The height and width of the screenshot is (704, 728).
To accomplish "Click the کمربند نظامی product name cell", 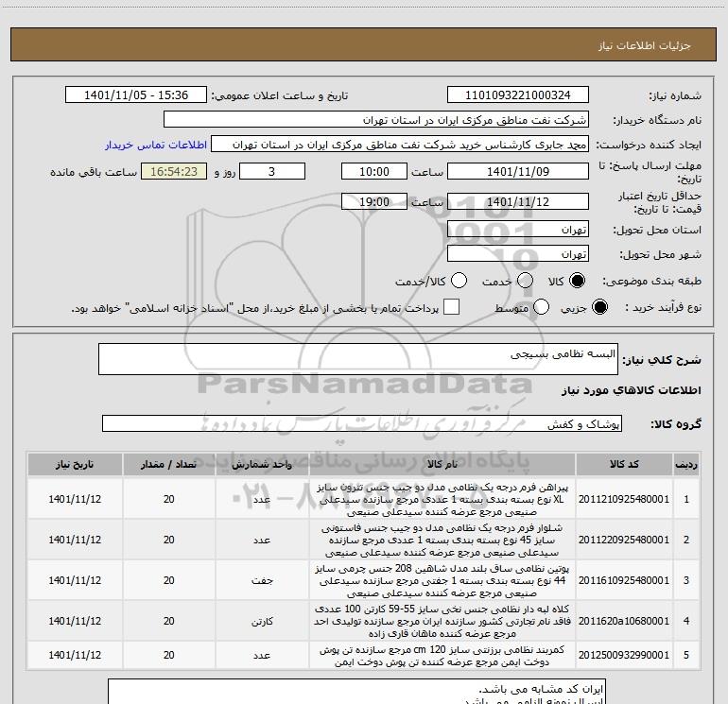I will (442, 655).
